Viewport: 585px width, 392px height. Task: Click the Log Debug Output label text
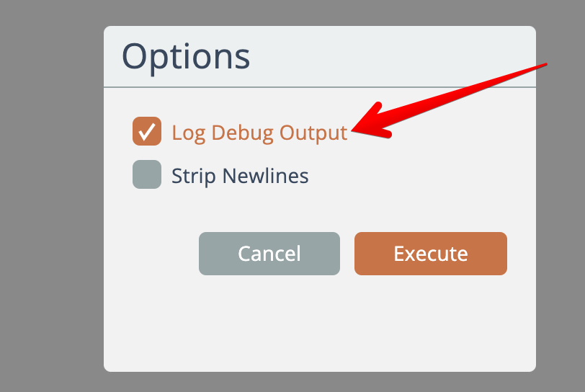point(259,133)
